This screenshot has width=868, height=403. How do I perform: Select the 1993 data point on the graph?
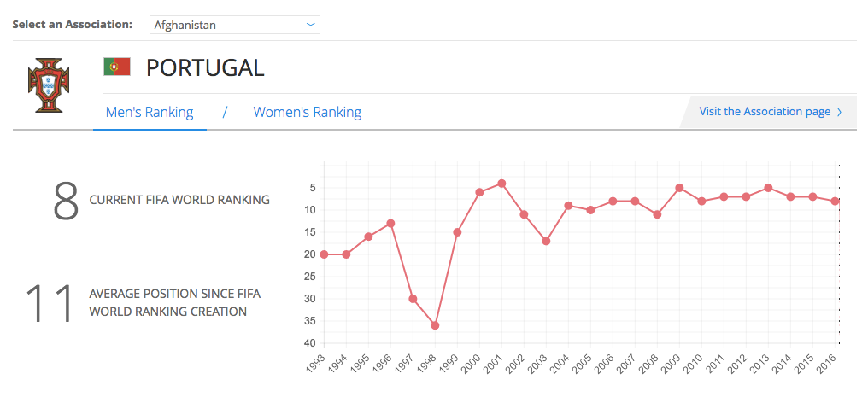324,254
